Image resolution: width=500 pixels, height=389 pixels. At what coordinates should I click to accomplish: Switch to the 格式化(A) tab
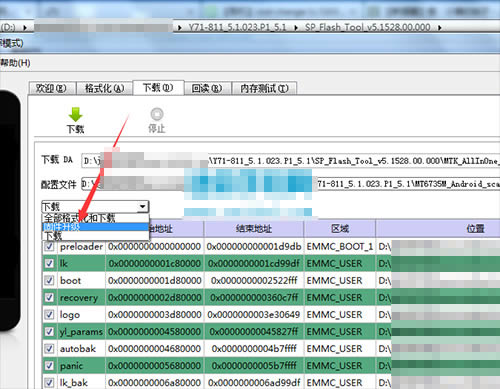105,88
